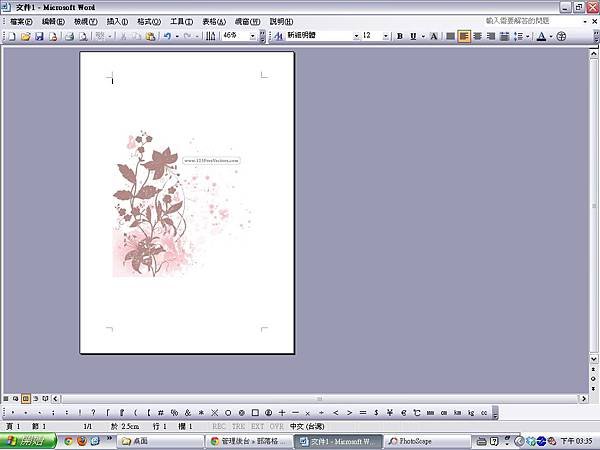This screenshot has width=600, height=450.
Task: Click the vertical scrollbar down arrow
Action: (x=593, y=359)
